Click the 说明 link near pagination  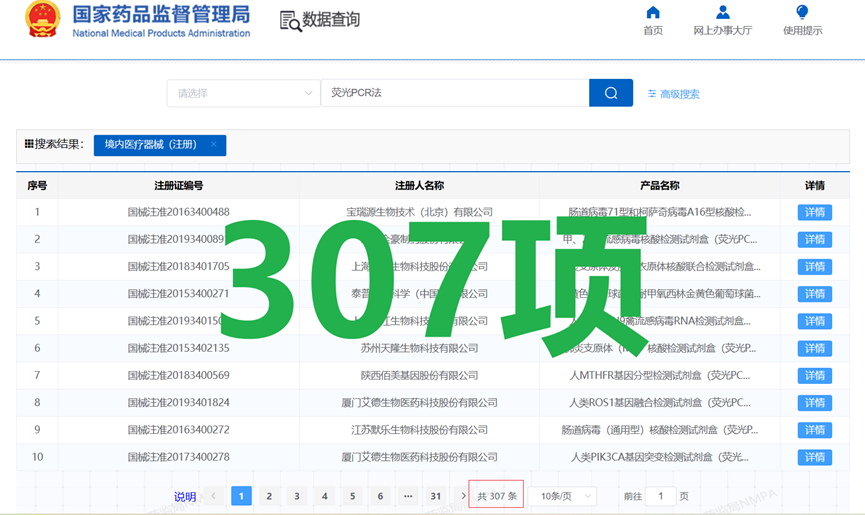tap(185, 497)
